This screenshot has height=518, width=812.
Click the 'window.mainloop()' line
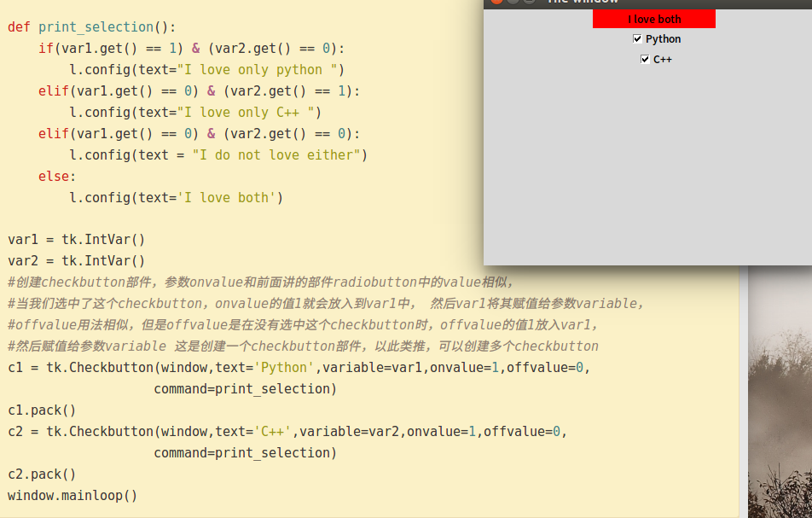tap(72, 496)
